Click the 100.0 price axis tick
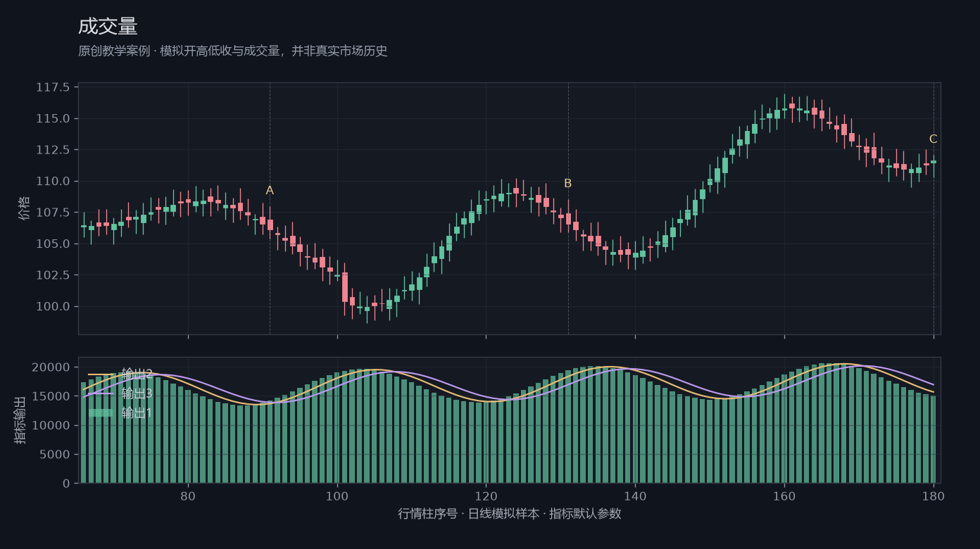The width and height of the screenshot is (980, 549). click(53, 306)
